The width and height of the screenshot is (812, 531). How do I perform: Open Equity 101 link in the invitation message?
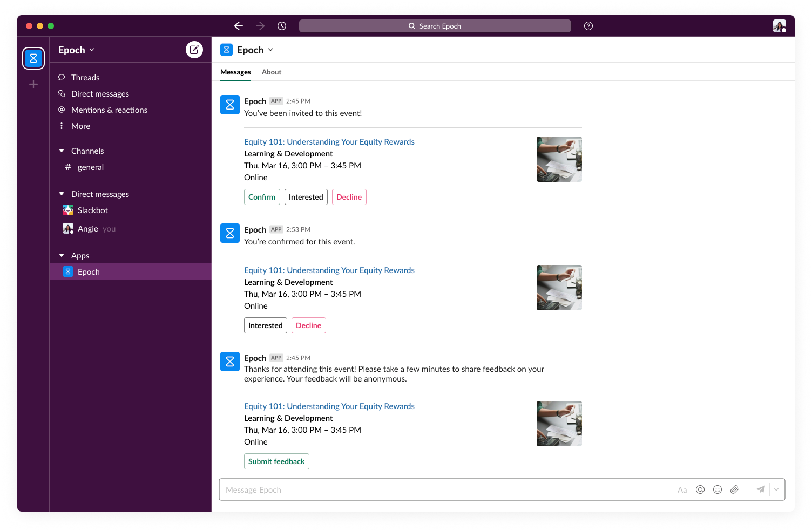click(329, 142)
